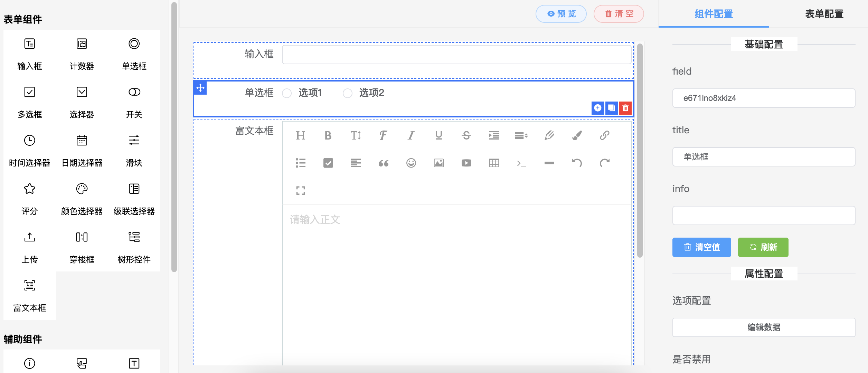The image size is (868, 373).
Task: Click the undo arrow in editor toolbar
Action: pos(577,163)
